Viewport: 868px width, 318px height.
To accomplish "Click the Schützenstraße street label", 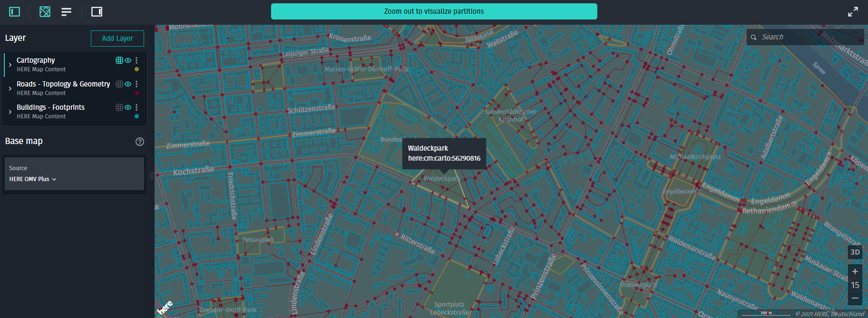I will pos(312,109).
